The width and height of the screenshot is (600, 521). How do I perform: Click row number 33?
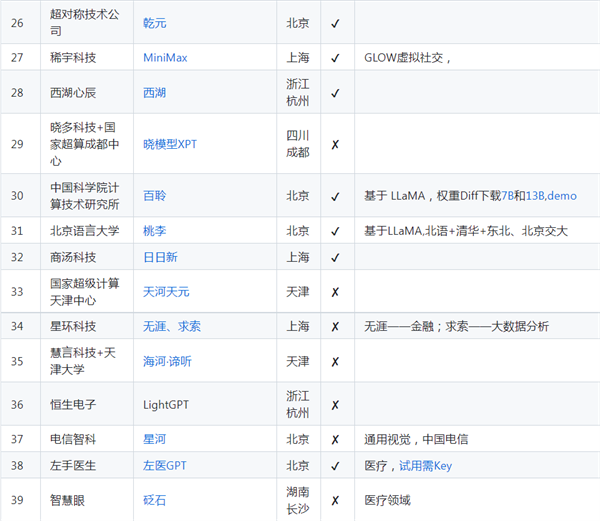point(17,292)
